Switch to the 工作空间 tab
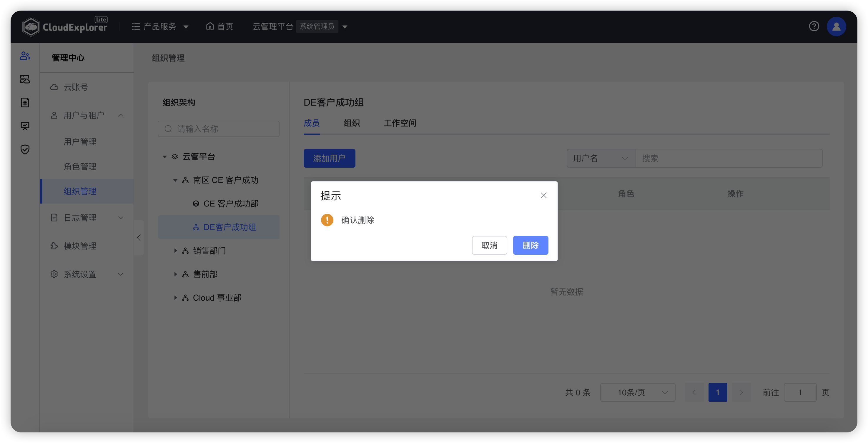The image size is (868, 443). (400, 123)
